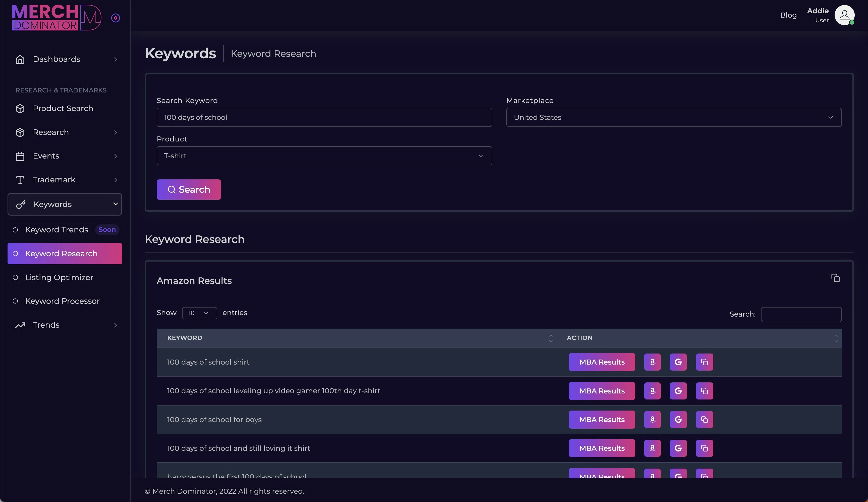MBA Results for '100 days of school for boys'

[602, 420]
